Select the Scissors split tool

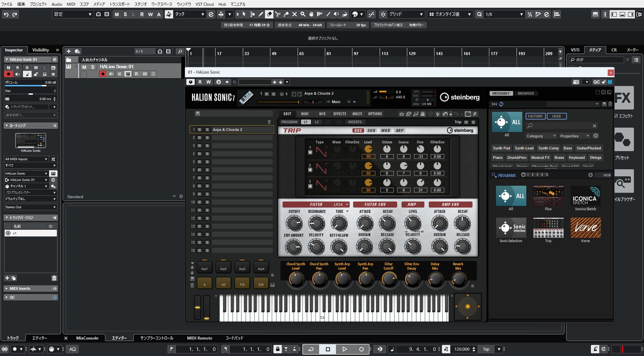point(277,14)
